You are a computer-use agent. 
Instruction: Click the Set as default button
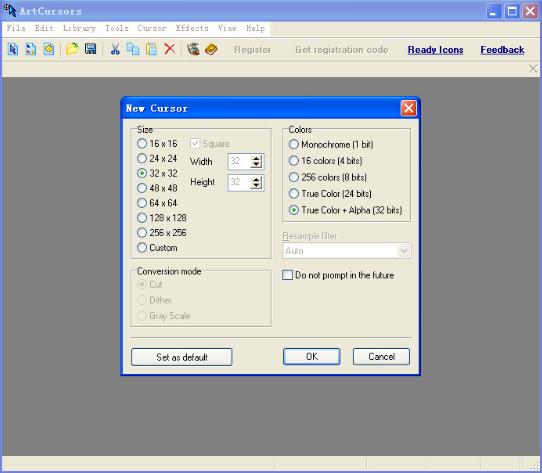pos(181,357)
